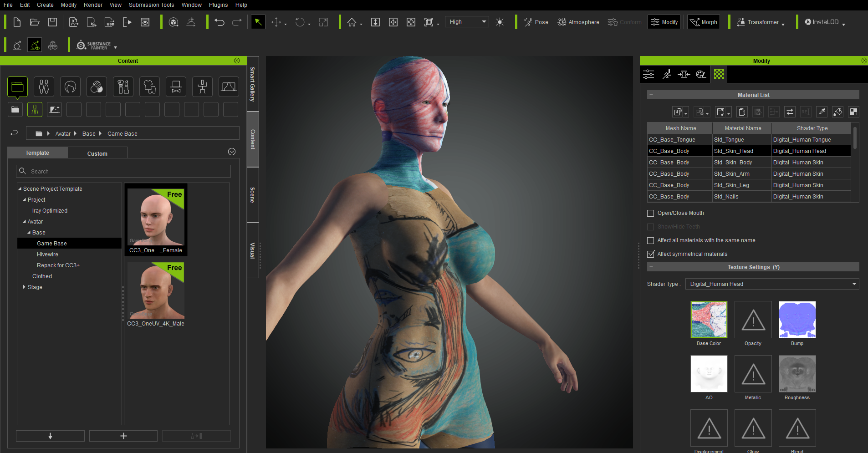The image size is (868, 453).
Task: Enable the Open/Close Mouth checkbox
Action: point(651,213)
